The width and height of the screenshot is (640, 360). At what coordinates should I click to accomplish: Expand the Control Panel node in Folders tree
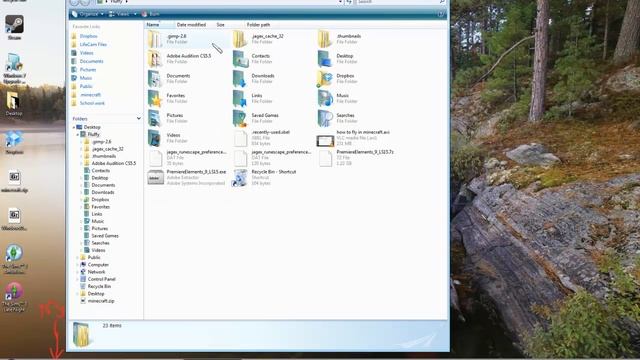click(78, 279)
